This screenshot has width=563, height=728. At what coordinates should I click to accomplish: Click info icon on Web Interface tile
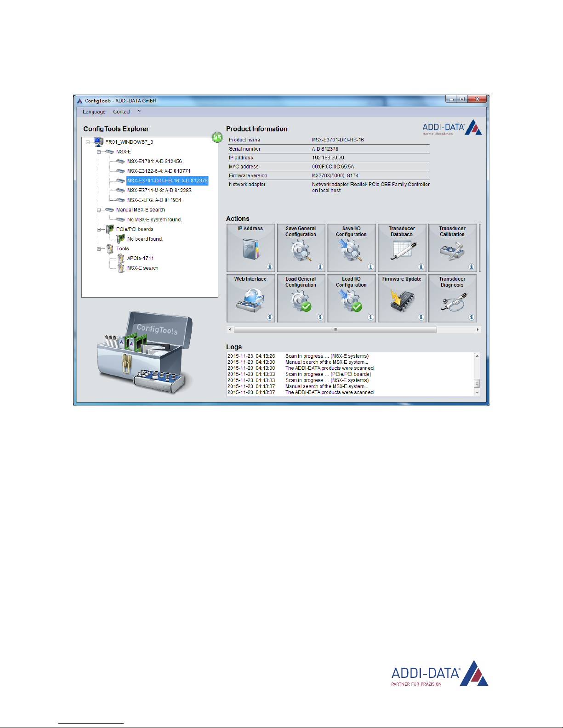point(270,317)
